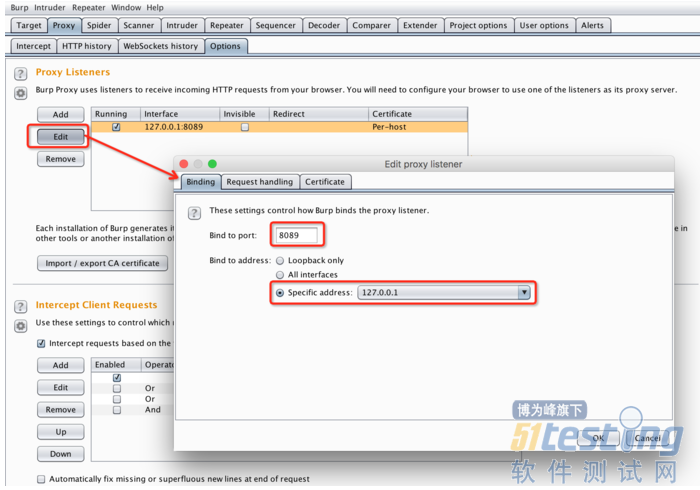The height and width of the screenshot is (490, 700).
Task: Switch to the Scanner tab
Action: pyautogui.click(x=139, y=25)
